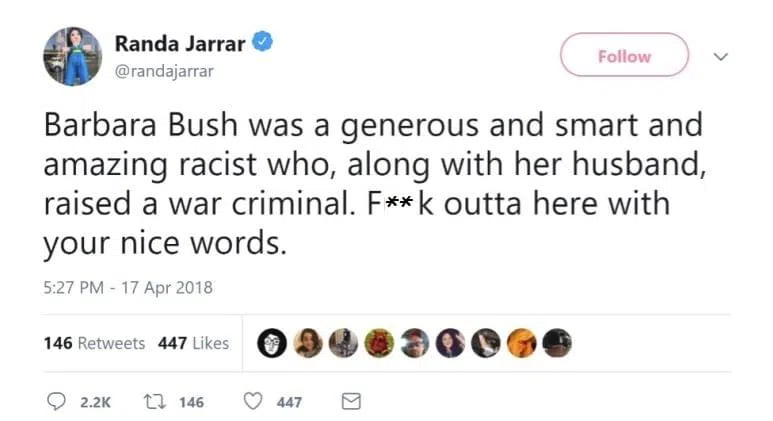Click the envelope direct message icon
The height and width of the screenshot is (421, 773).
pyautogui.click(x=351, y=402)
